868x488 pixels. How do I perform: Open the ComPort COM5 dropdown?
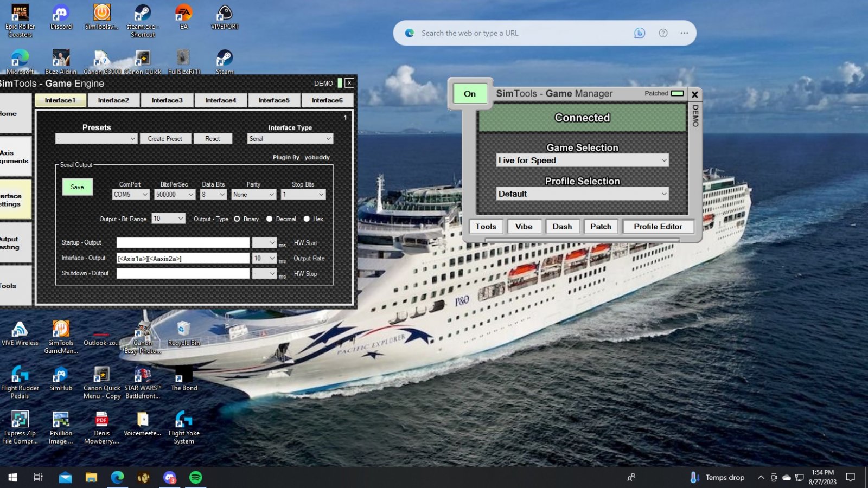131,195
